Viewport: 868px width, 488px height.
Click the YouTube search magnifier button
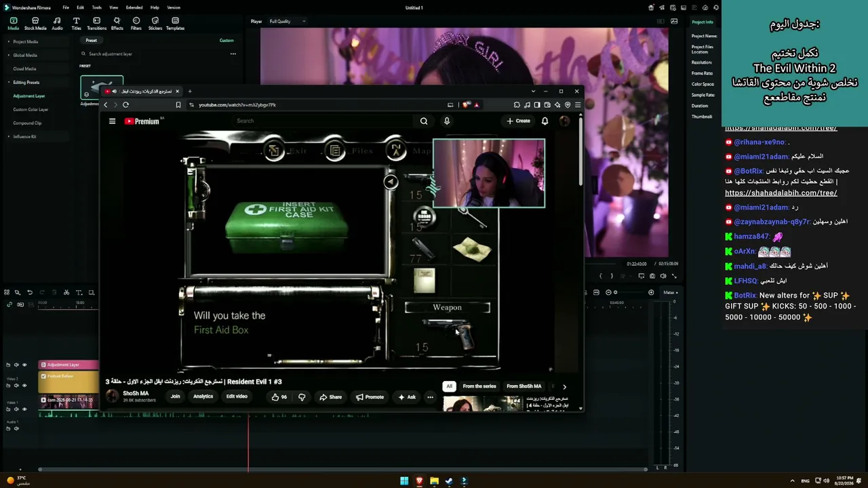[x=424, y=121]
